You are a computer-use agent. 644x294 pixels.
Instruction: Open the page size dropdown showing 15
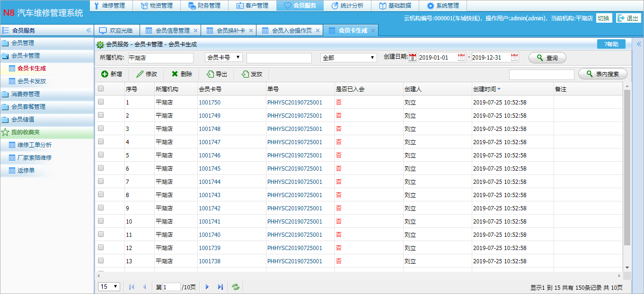[x=109, y=286]
